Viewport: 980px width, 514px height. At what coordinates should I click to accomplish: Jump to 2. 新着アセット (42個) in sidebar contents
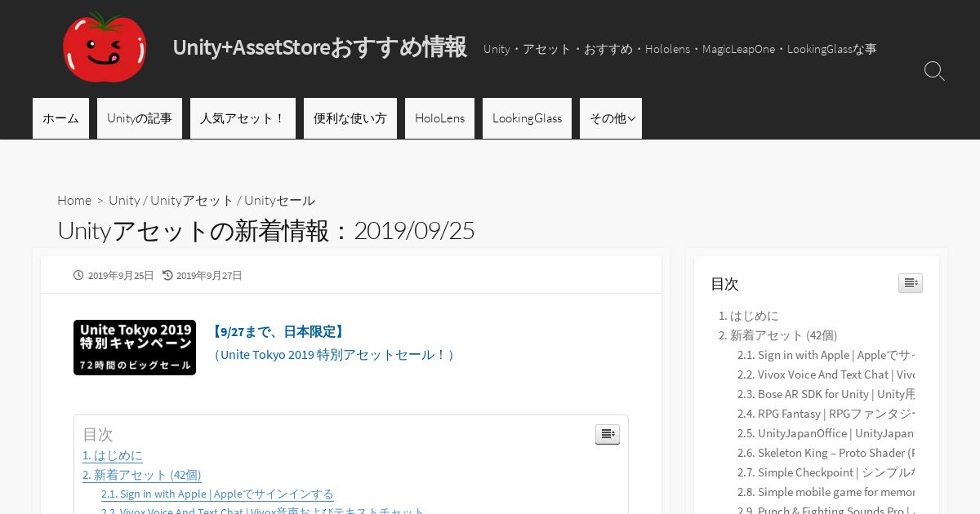click(x=777, y=335)
